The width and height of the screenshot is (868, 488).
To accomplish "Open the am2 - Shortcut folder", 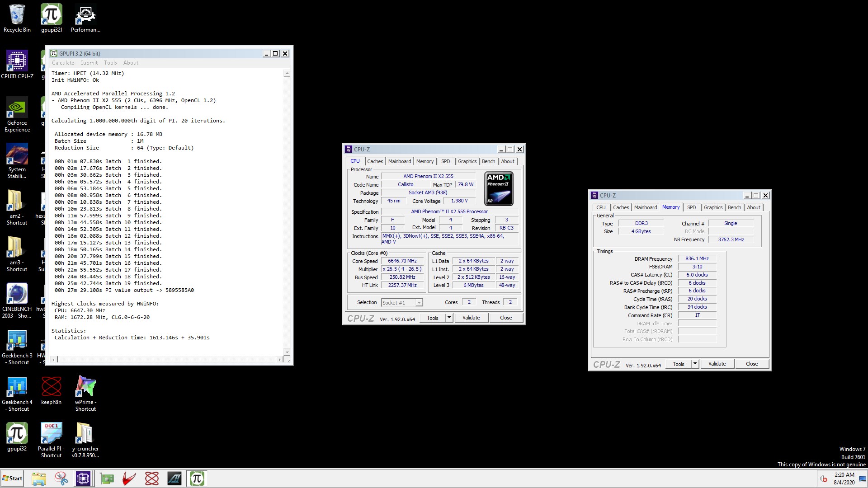I will pyautogui.click(x=17, y=207).
